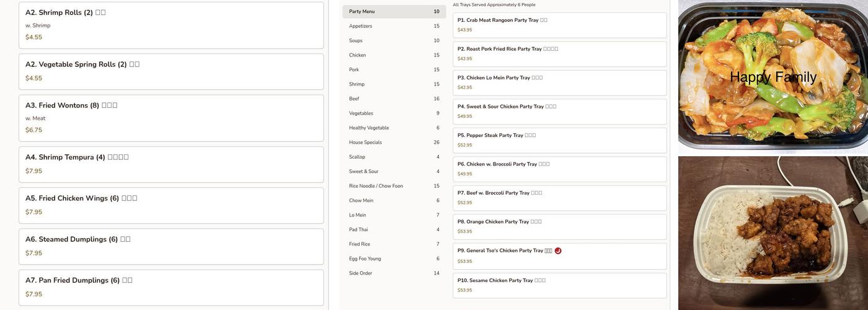Go to the Soups category
This screenshot has width=868, height=310.
[x=394, y=41]
